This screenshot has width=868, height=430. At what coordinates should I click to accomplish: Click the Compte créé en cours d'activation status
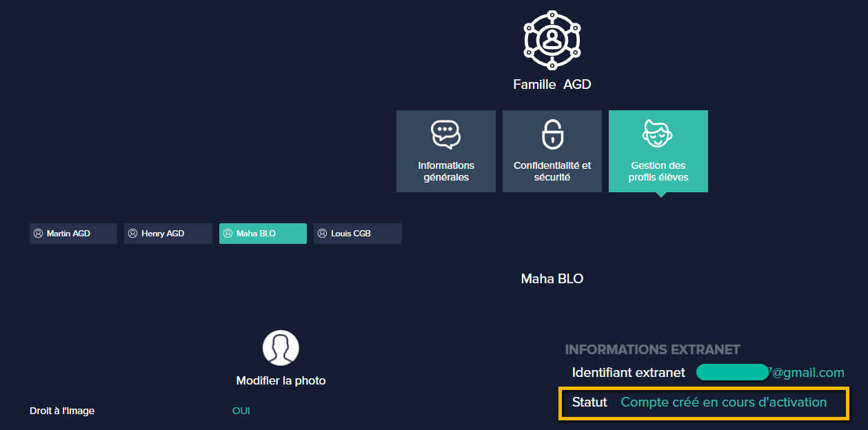pos(724,402)
